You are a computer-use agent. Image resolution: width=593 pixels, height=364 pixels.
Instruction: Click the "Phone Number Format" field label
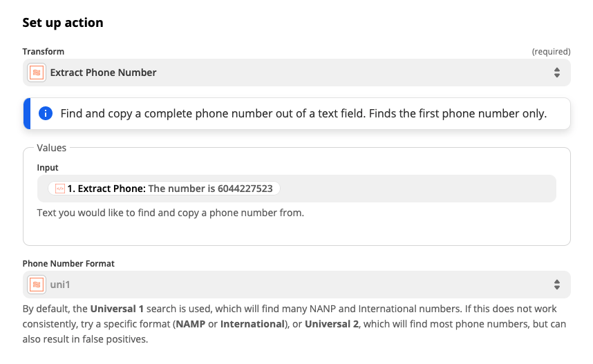[68, 263]
